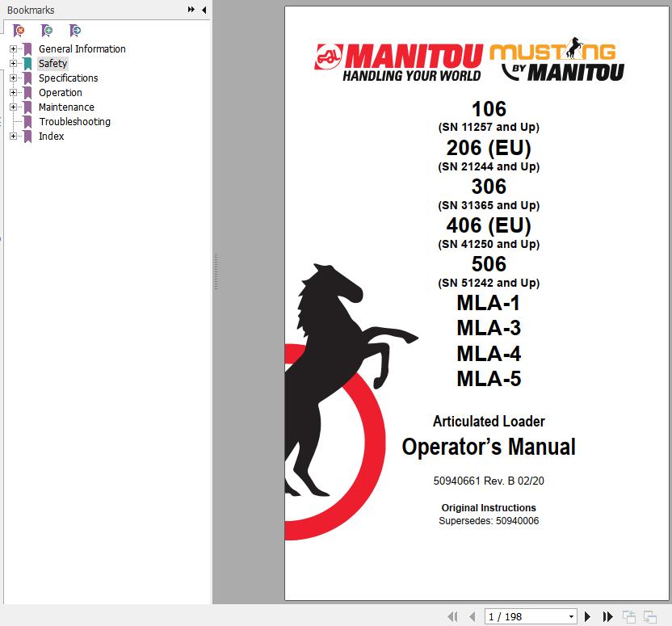Expand the Operation bookmark node
The height and width of the screenshot is (626, 672).
pos(13,93)
